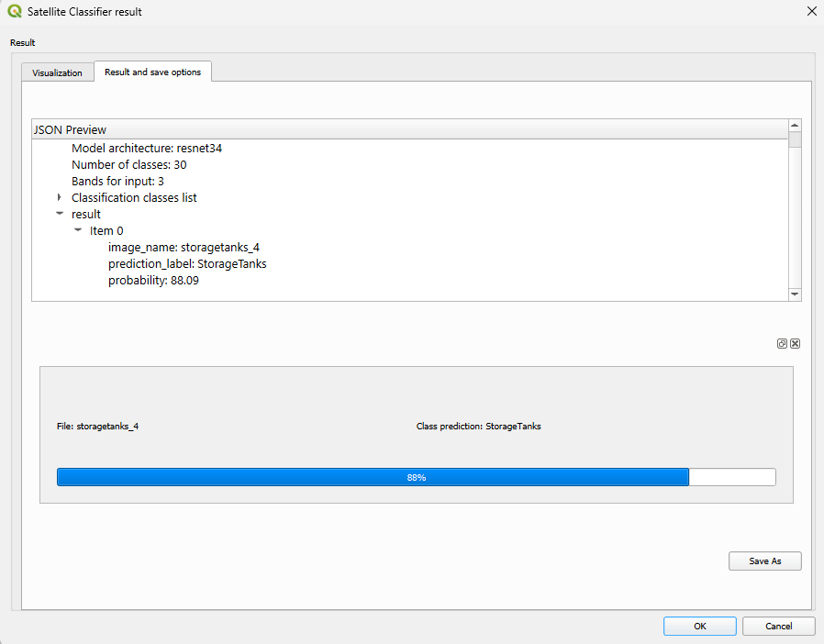Viewport: 824px width, 644px height.
Task: Float the result panel with undock icon
Action: coord(783,343)
